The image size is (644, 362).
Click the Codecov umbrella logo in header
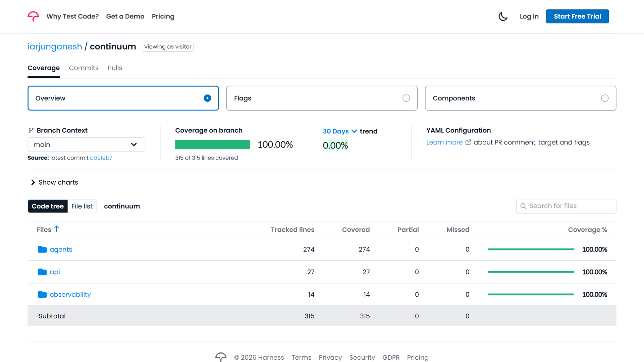click(x=33, y=16)
